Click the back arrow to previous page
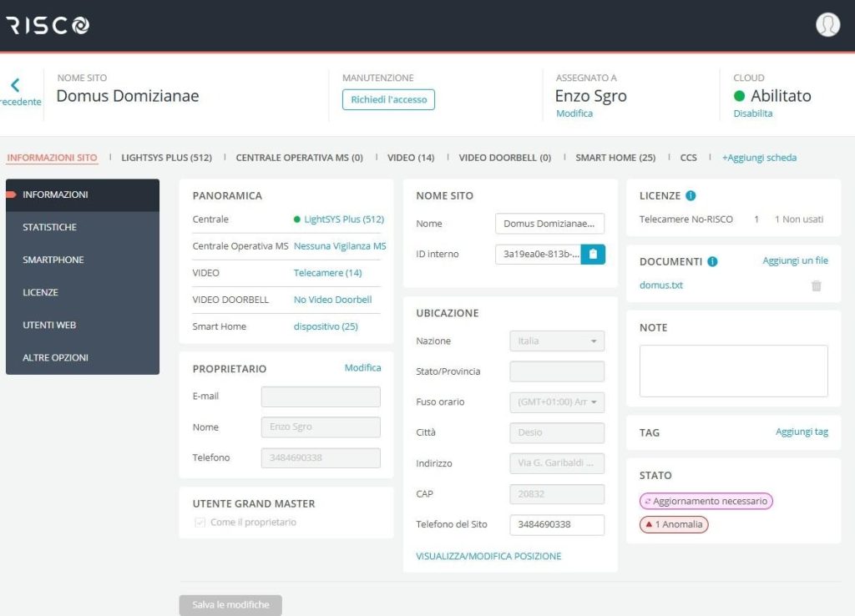This screenshot has width=855, height=616. click(15, 85)
